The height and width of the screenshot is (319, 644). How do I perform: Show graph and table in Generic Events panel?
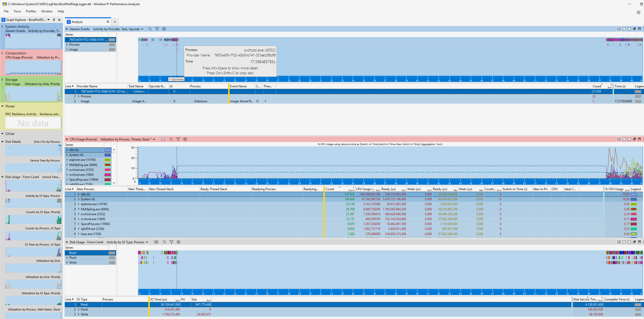619,29
